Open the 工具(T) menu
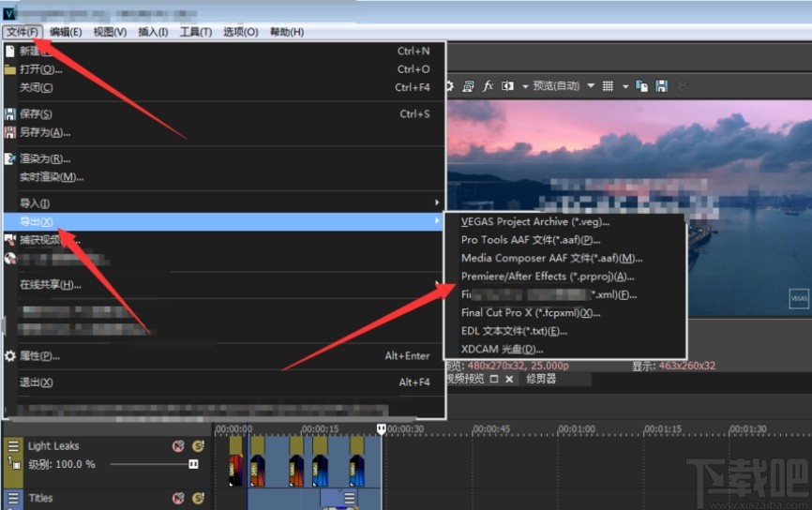 click(196, 32)
